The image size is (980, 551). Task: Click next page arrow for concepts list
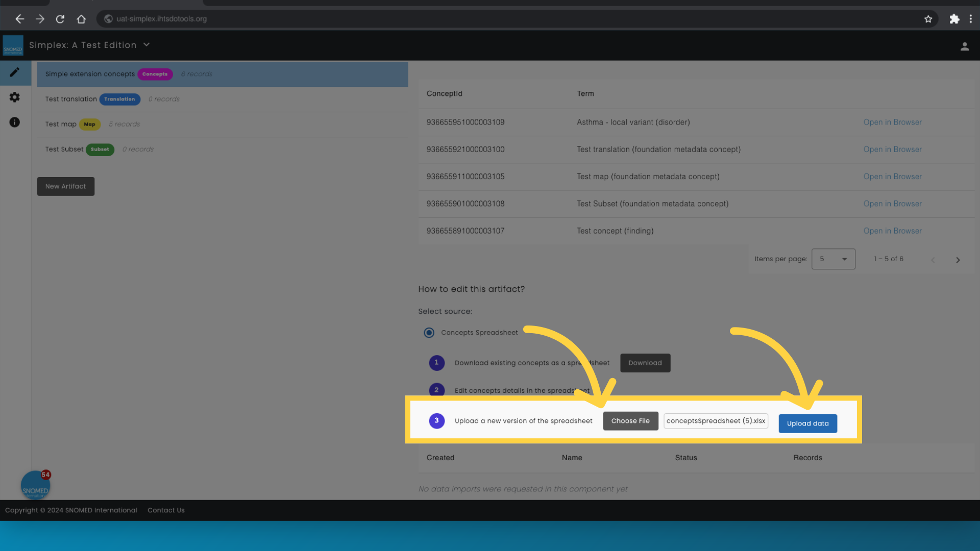958,259
